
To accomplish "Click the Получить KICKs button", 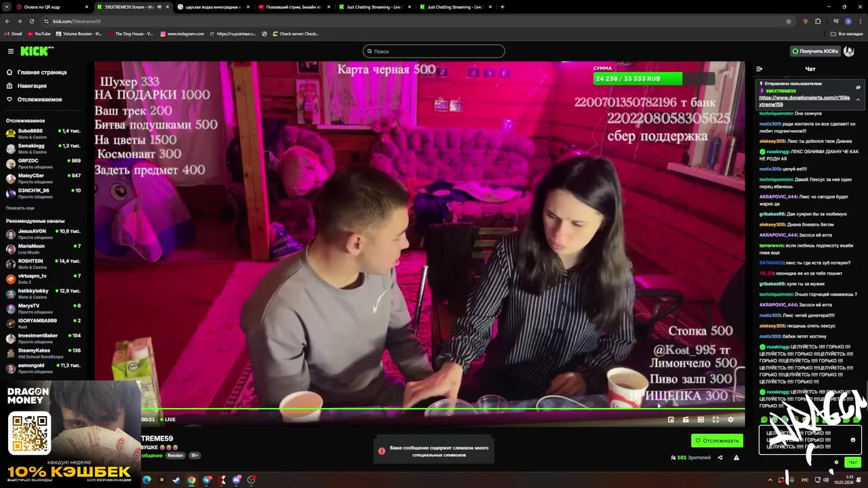I will pyautogui.click(x=815, y=51).
